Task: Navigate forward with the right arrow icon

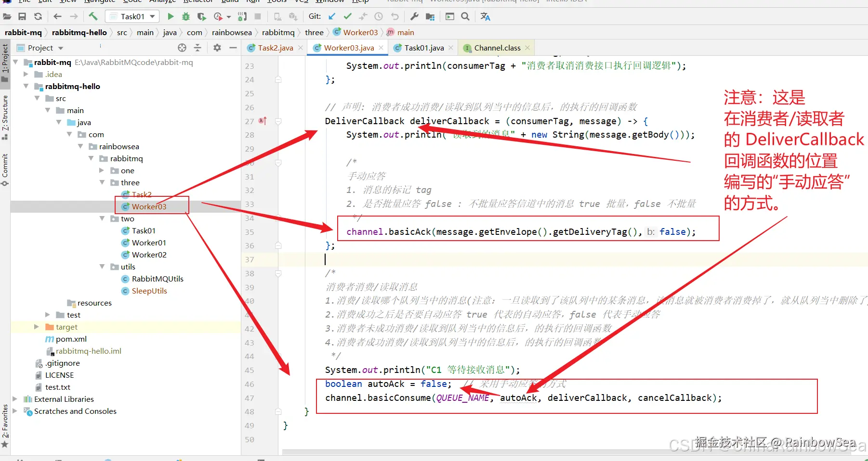Action: (74, 17)
